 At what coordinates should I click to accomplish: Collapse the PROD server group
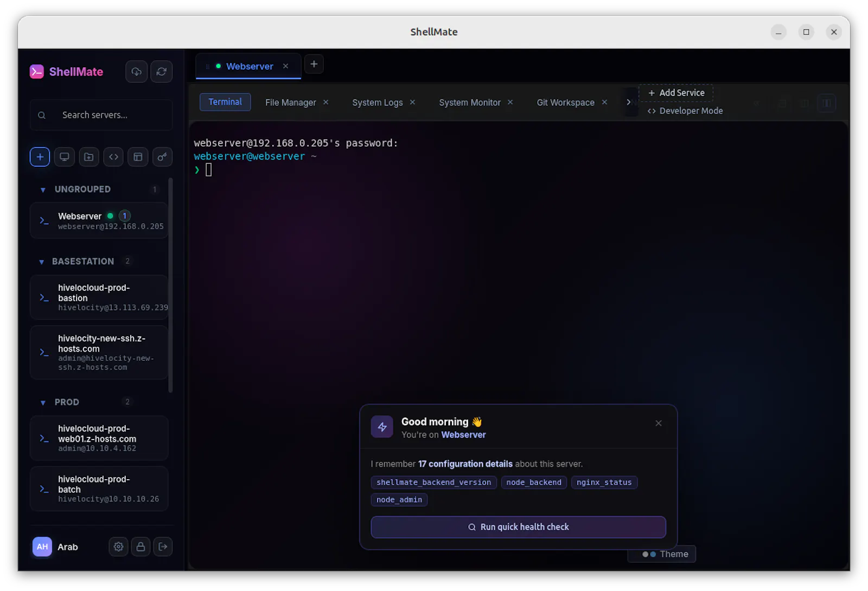43,403
